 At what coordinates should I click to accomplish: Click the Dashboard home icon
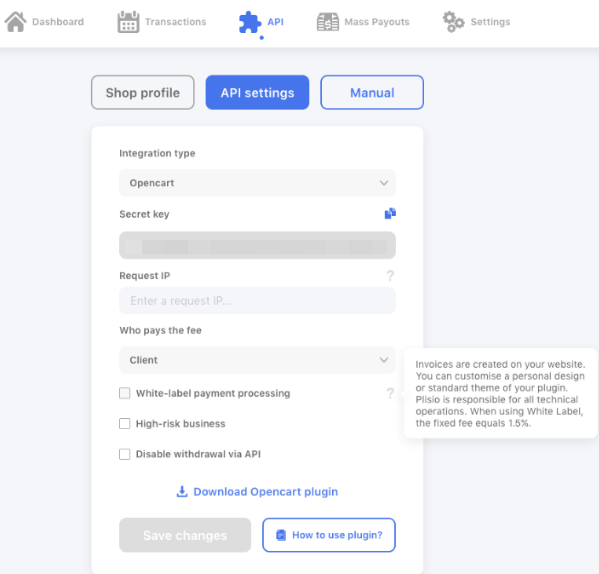tap(15, 22)
